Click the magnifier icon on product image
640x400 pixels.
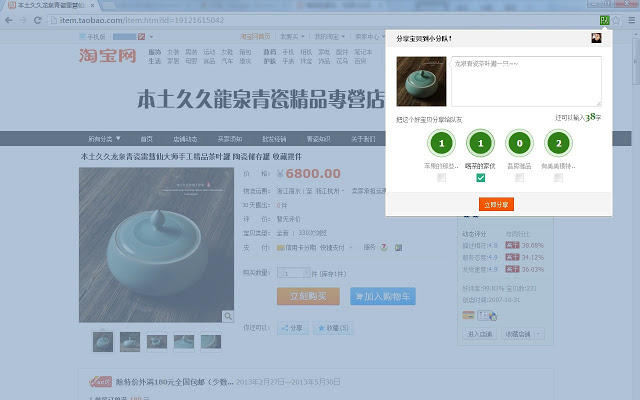pos(228,316)
